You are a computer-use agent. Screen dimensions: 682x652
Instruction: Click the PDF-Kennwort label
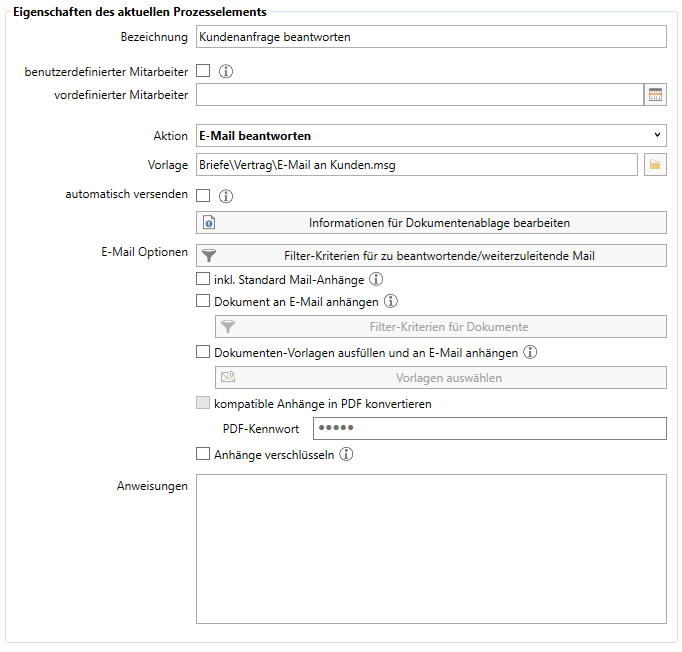pos(261,429)
